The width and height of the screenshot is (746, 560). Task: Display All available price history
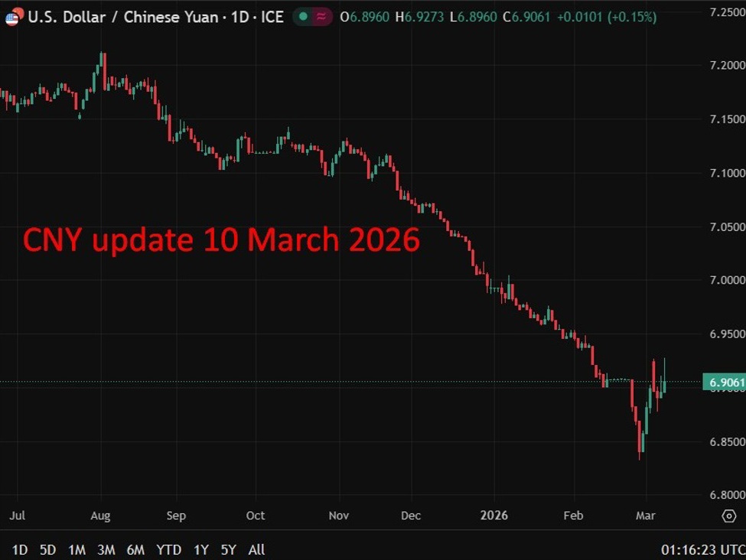click(x=257, y=549)
